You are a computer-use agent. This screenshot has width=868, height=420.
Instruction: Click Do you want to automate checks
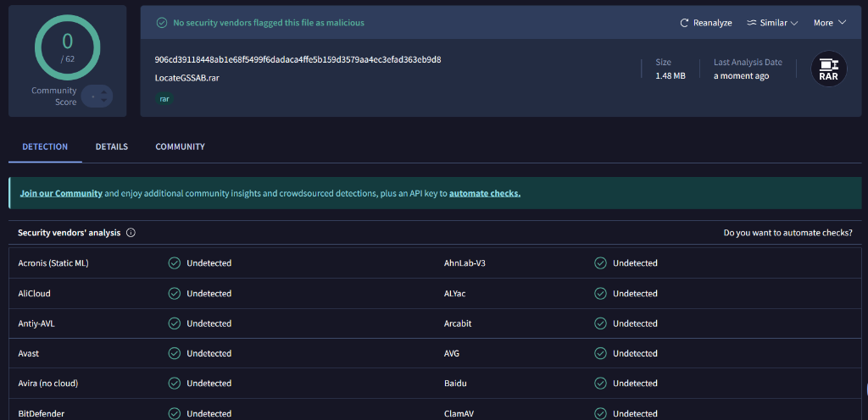click(787, 233)
